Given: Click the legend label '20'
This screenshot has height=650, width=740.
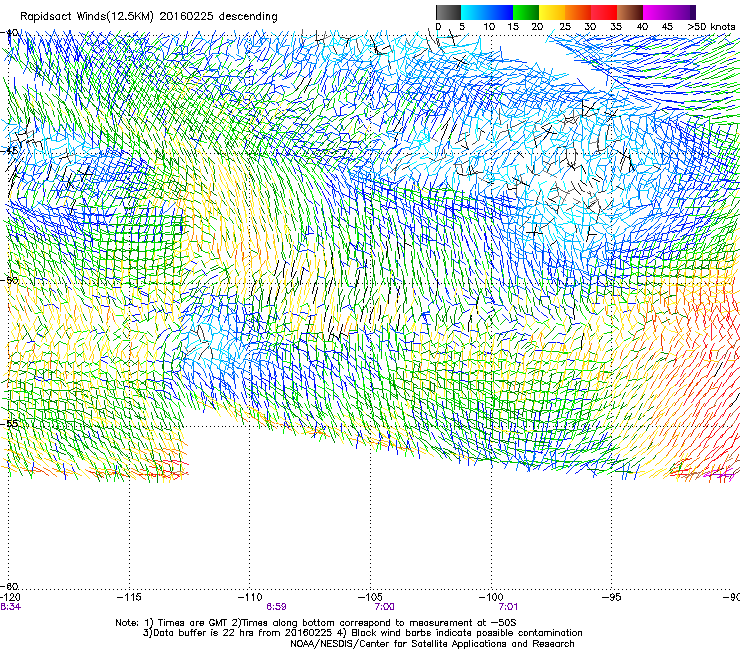Looking at the screenshot, I should tap(537, 27).
